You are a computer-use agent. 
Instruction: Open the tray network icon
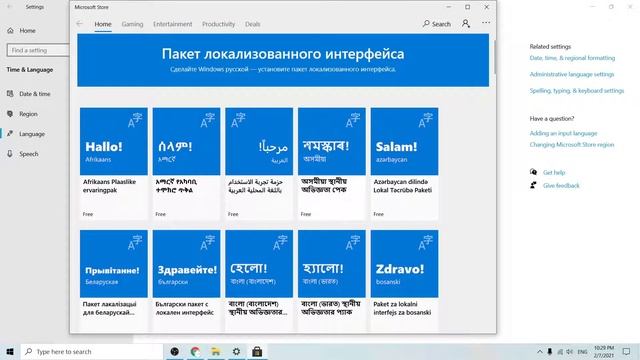pyautogui.click(x=560, y=351)
